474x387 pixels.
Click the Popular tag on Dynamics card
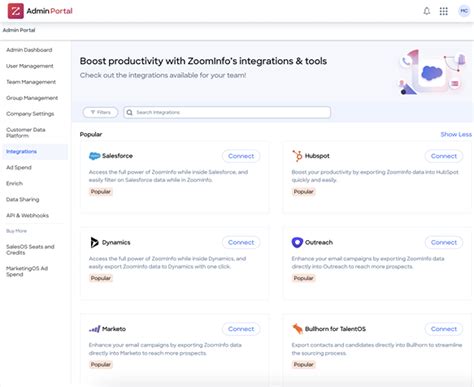(x=101, y=278)
